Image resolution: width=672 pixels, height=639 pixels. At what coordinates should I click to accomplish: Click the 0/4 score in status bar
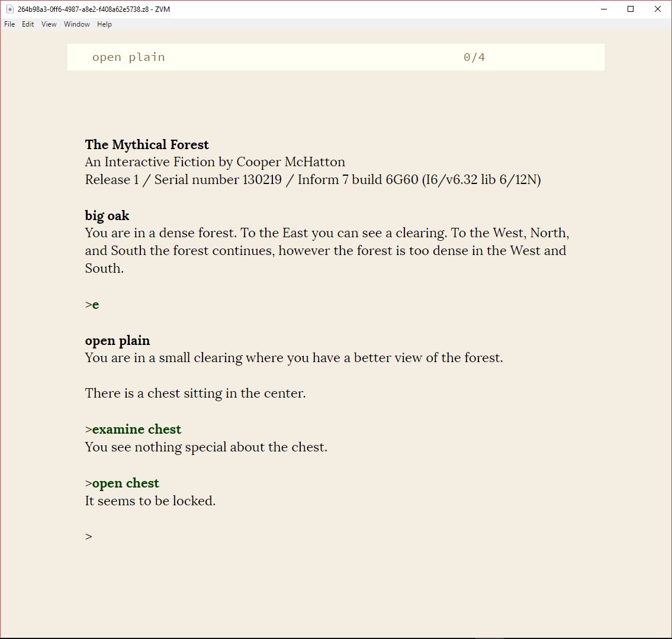click(x=474, y=57)
